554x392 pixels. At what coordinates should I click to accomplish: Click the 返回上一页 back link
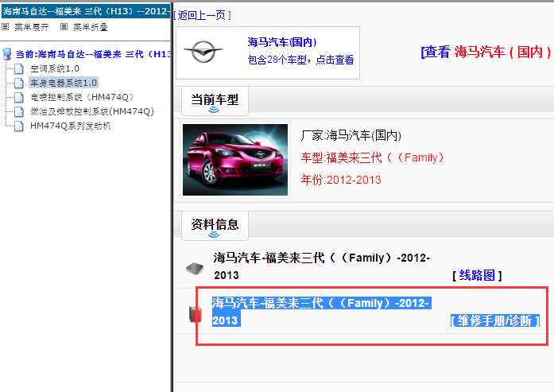pyautogui.click(x=202, y=15)
